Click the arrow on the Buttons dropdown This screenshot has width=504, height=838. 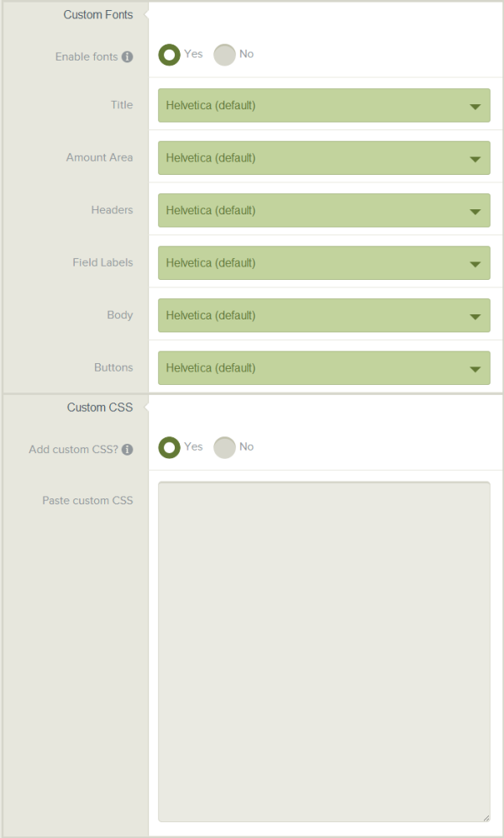click(475, 369)
